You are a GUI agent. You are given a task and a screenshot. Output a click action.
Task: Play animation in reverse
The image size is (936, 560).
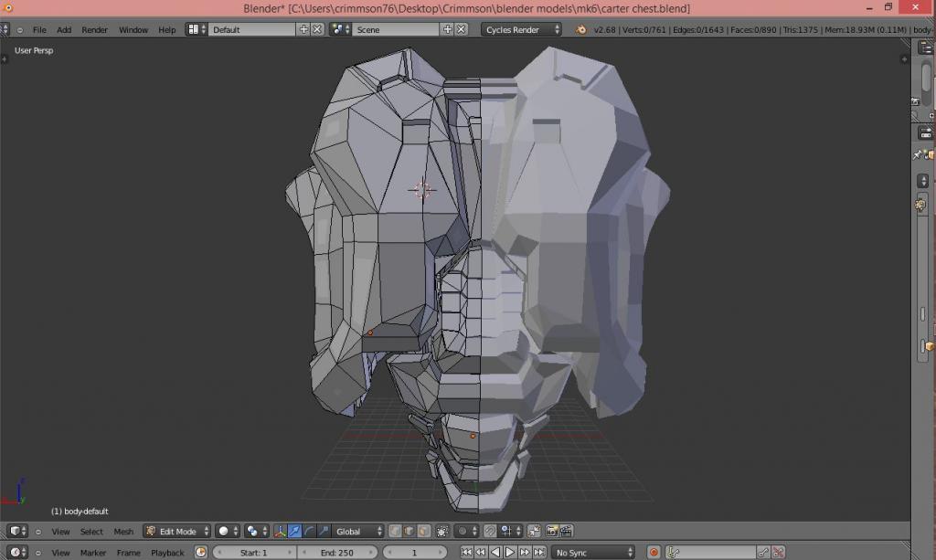495,553
